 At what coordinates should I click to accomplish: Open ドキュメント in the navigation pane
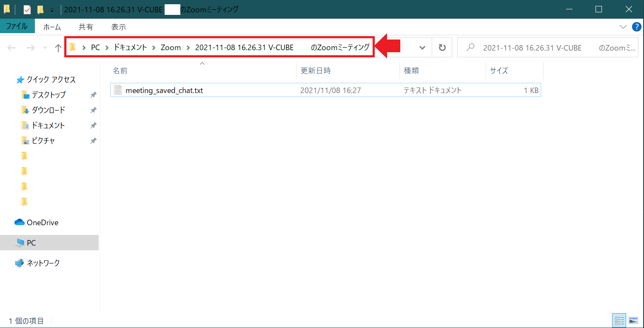[48, 125]
